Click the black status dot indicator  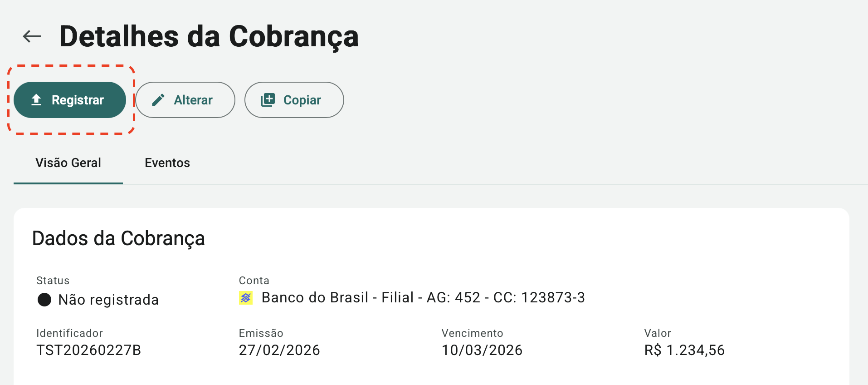[x=44, y=300]
